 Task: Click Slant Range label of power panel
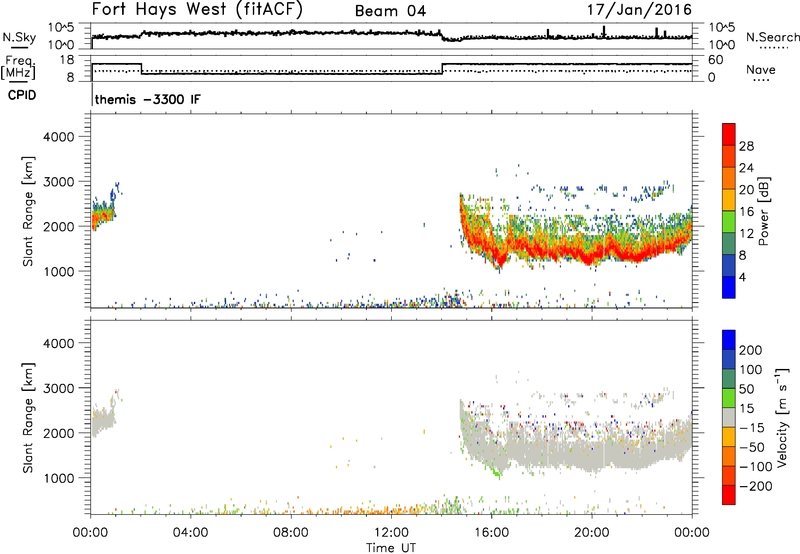28,211
